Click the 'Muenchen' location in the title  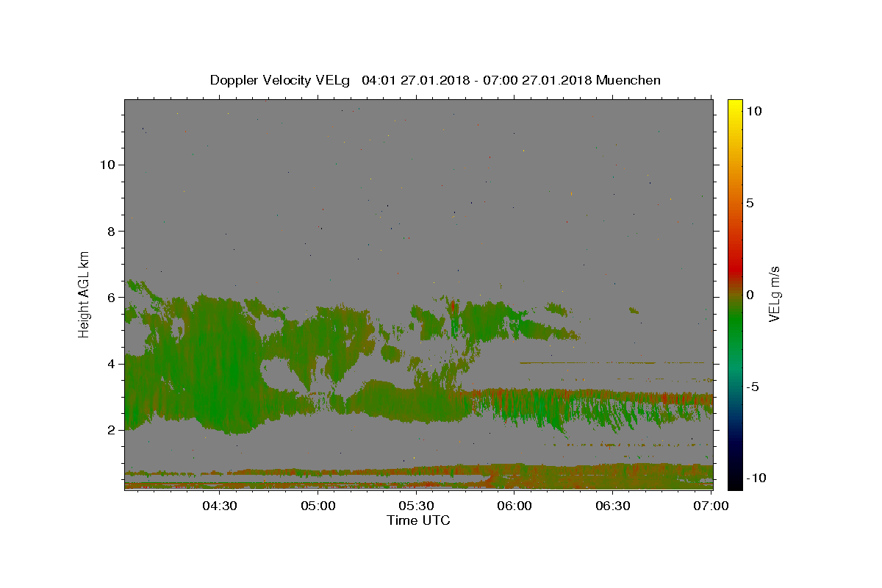click(x=628, y=80)
